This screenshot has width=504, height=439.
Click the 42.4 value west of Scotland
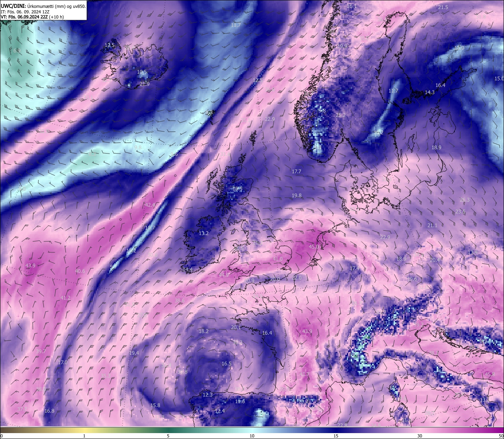(150, 205)
